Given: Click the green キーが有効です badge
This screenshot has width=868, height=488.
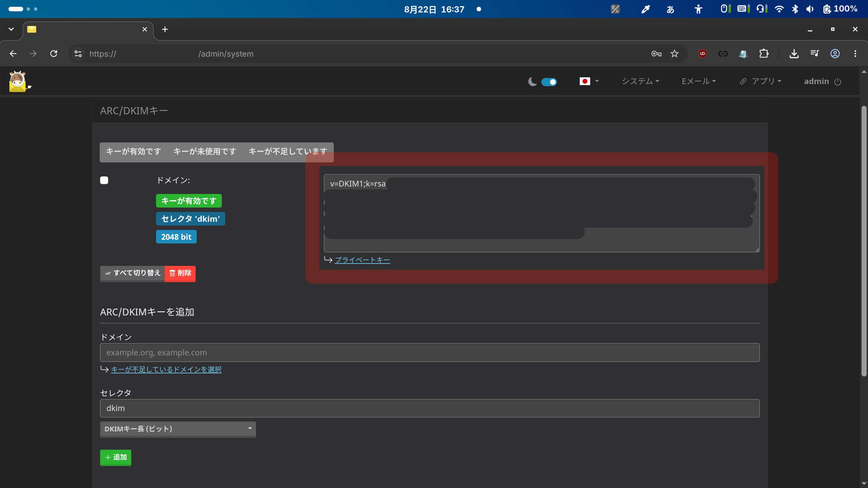Looking at the screenshot, I should pyautogui.click(x=189, y=201).
